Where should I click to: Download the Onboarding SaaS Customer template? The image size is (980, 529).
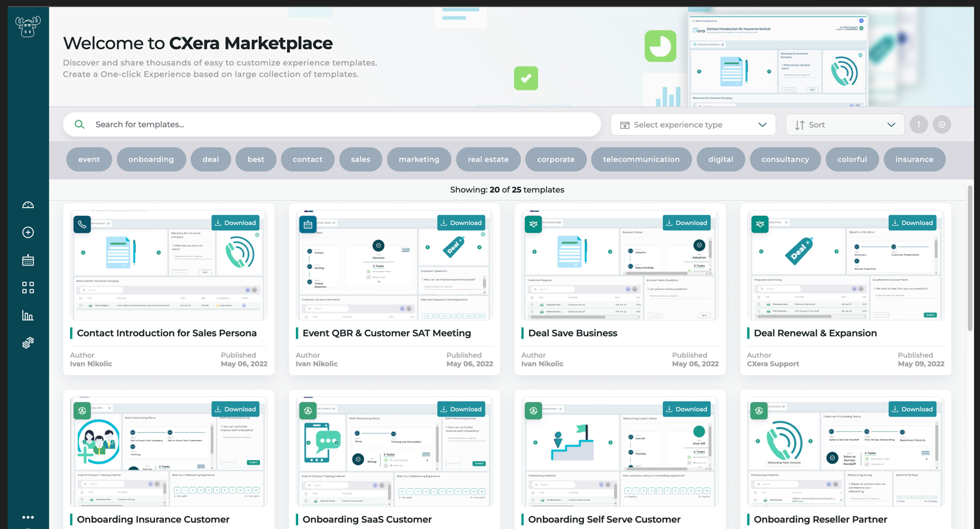click(x=461, y=409)
